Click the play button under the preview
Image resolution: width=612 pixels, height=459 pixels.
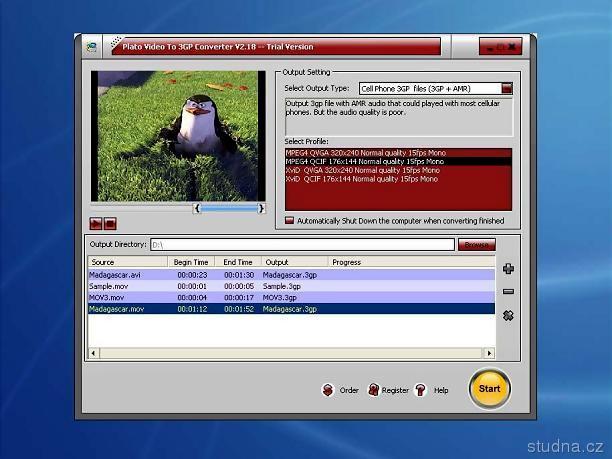click(96, 223)
